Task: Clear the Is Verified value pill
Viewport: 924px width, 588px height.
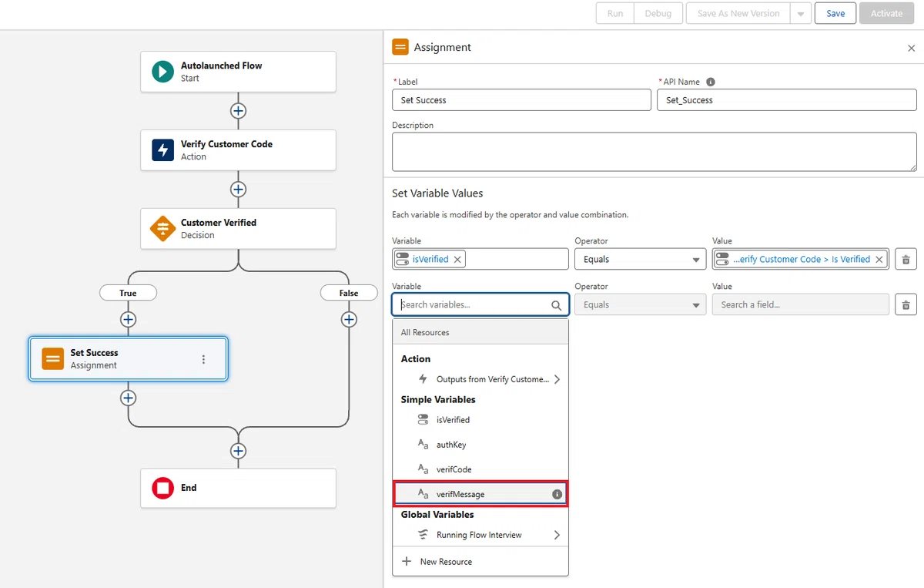Action: click(x=879, y=260)
